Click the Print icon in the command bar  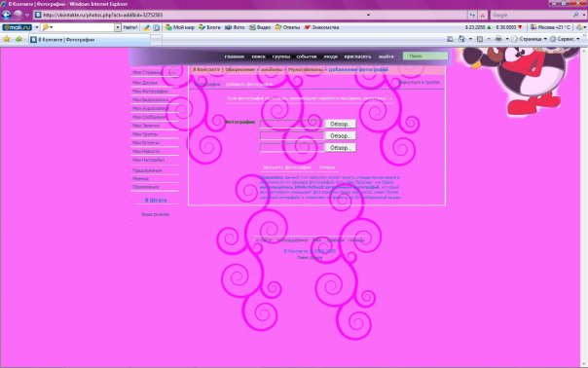pos(498,39)
